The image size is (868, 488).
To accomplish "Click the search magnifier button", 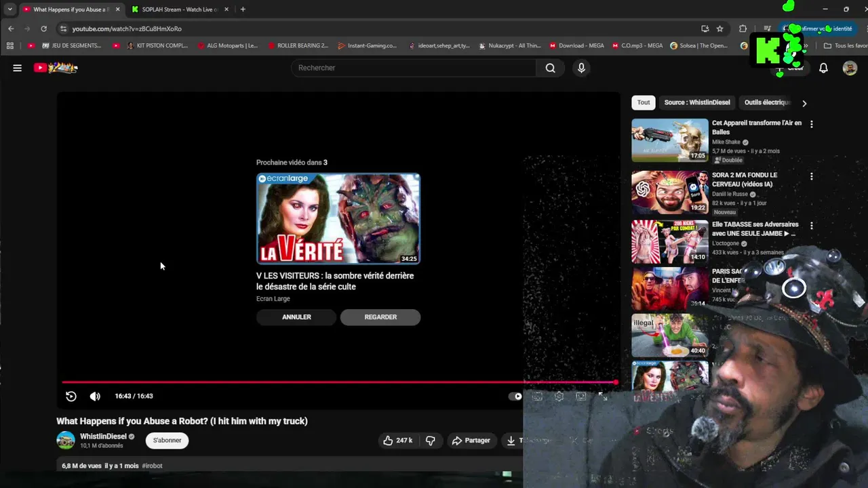I will pos(550,68).
